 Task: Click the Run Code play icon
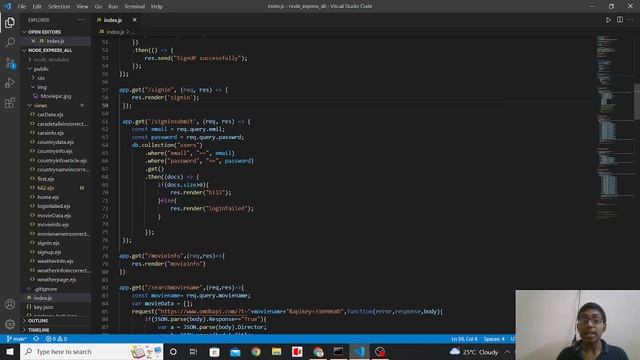point(608,20)
